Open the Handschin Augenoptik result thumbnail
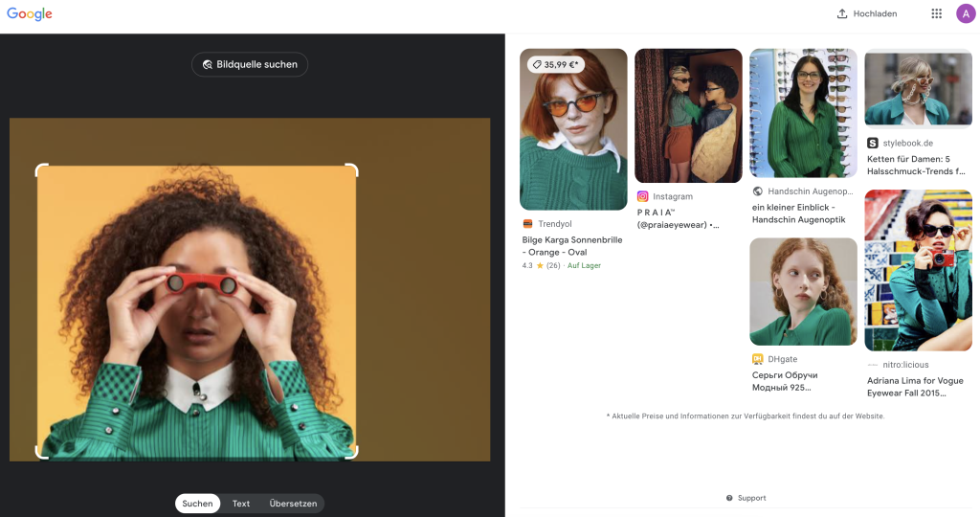This screenshot has height=517, width=980. coord(803,113)
